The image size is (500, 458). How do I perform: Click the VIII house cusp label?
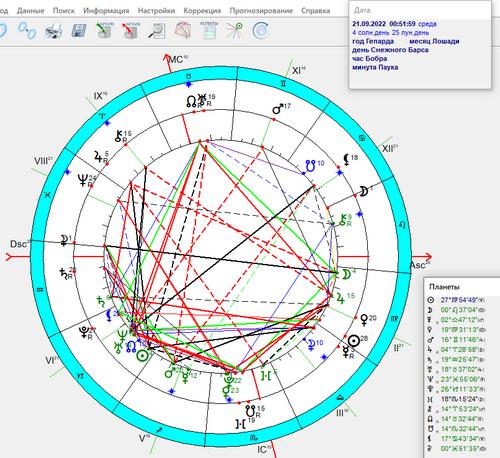pos(43,161)
